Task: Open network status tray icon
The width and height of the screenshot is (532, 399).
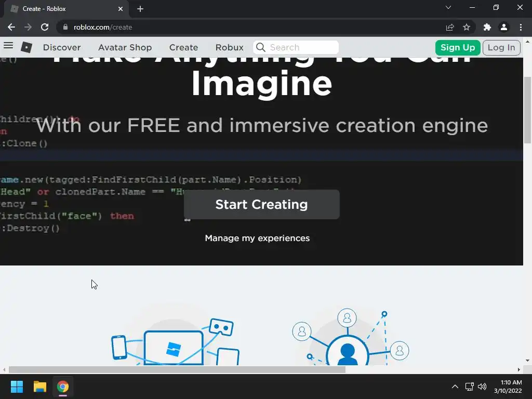Action: point(469,387)
